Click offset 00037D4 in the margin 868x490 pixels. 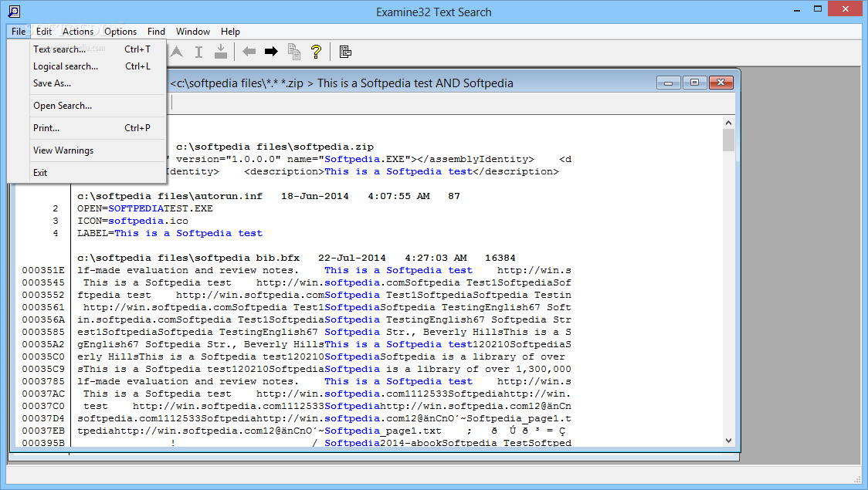tap(43, 419)
